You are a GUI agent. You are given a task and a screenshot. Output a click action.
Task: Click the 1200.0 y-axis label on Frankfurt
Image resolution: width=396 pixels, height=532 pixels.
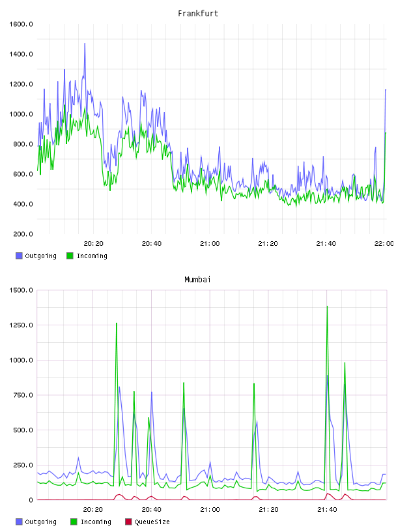pos(21,84)
